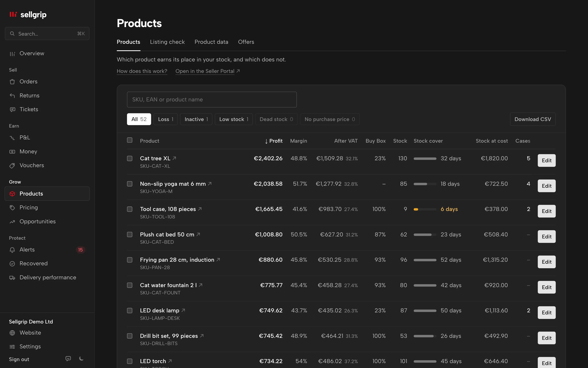Open Vouchers with the tag icon

pyautogui.click(x=12, y=166)
